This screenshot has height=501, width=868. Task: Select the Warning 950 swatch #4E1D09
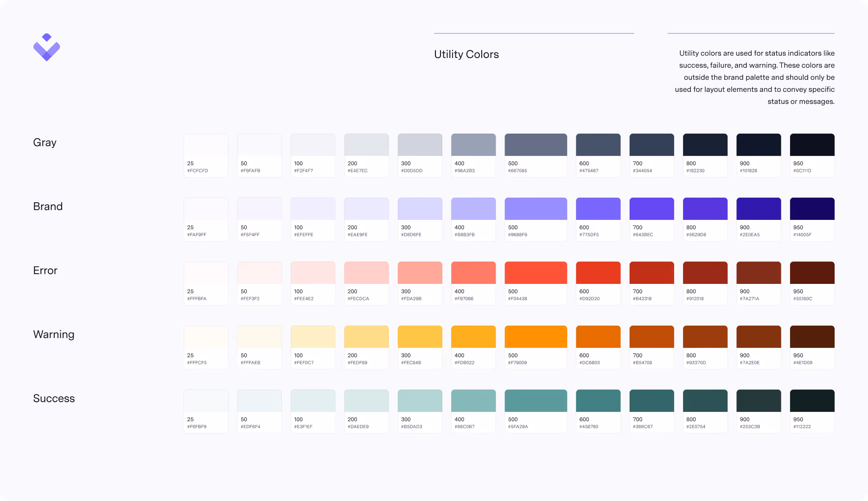pos(812,347)
